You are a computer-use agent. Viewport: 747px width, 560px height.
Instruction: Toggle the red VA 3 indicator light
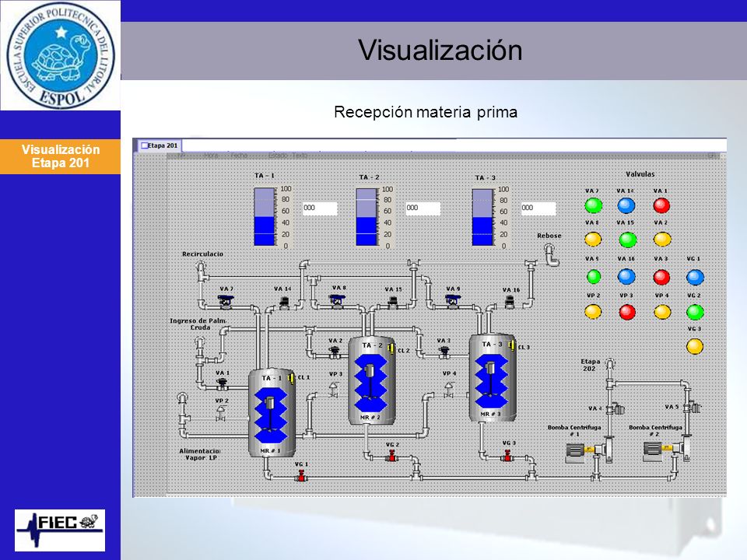[661, 277]
